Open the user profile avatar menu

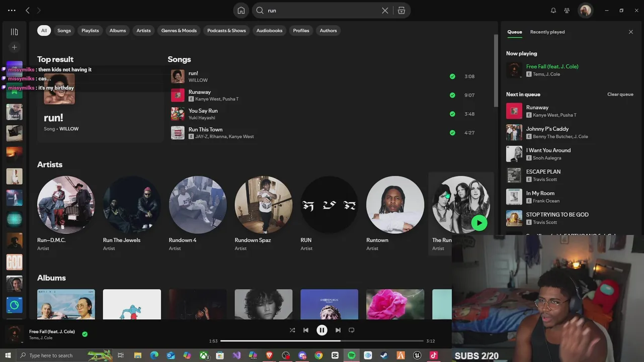click(x=585, y=11)
